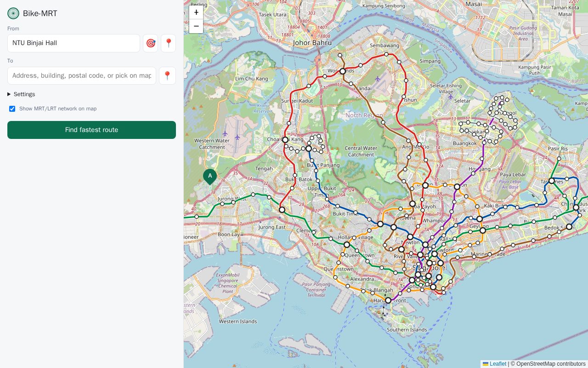588x368 pixels.
Task: Click the Johor Bahru map label
Action: click(x=312, y=43)
